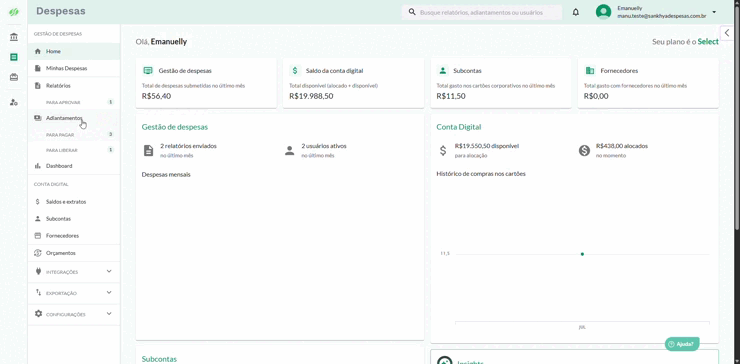Image resolution: width=740 pixels, height=364 pixels.
Task: Click the Fornecedores card building icon
Action: (590, 71)
